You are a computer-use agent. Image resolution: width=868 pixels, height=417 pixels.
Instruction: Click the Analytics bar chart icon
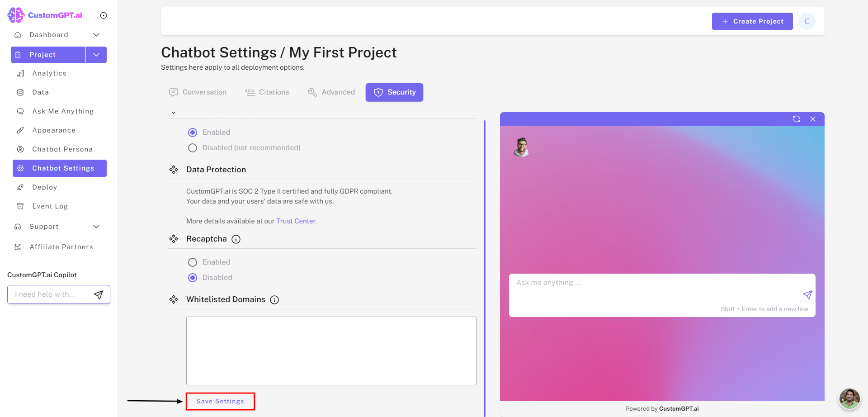[20, 73]
